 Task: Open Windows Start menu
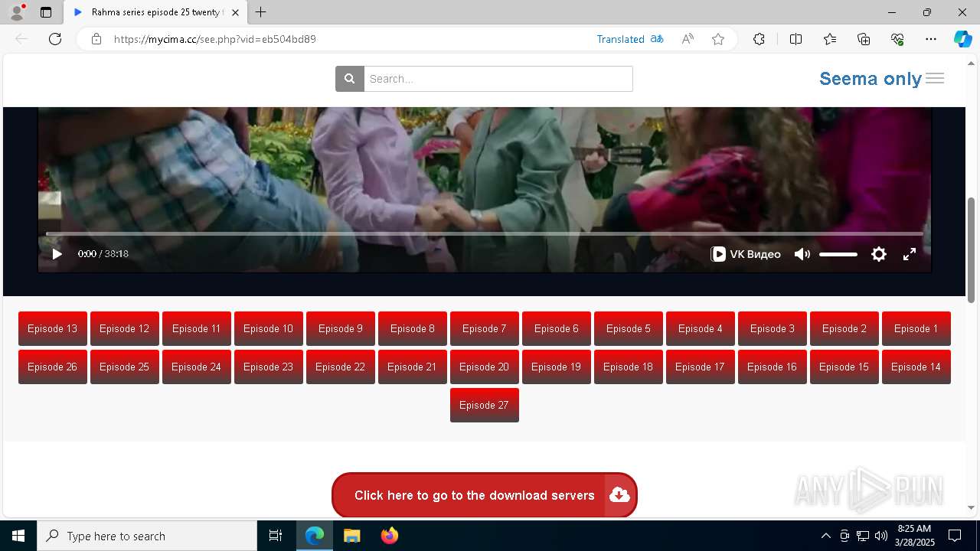pos(18,536)
